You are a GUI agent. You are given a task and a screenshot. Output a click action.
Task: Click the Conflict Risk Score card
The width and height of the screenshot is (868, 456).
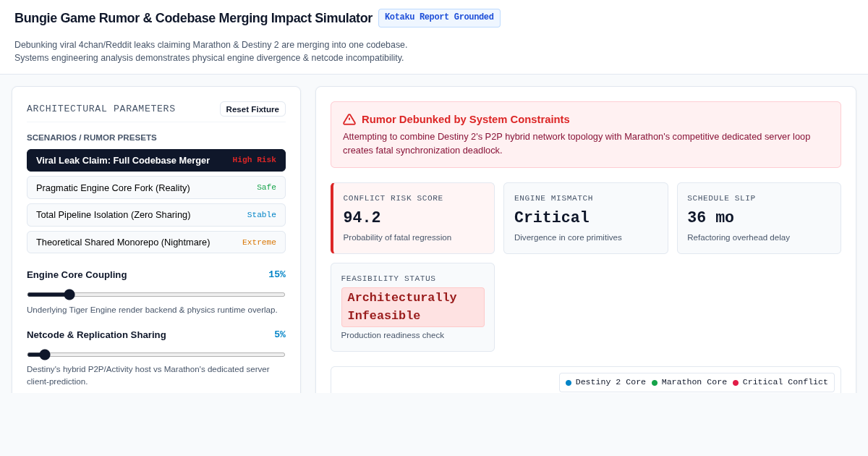(x=413, y=218)
